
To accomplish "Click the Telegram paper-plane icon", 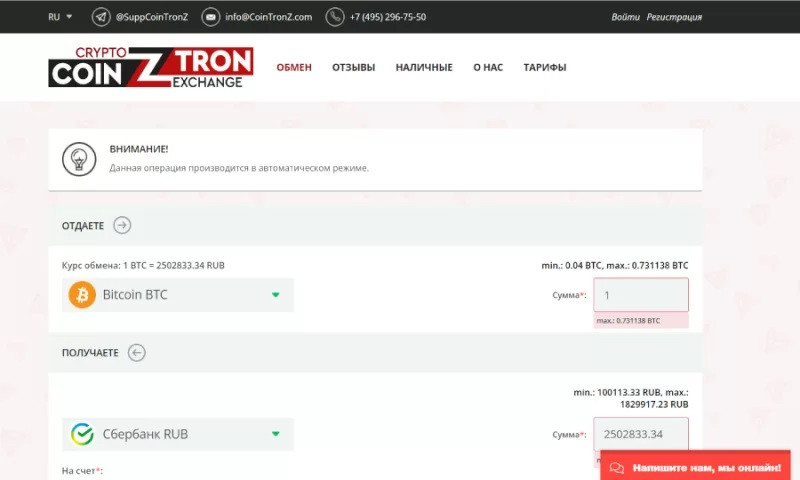I will click(101, 17).
